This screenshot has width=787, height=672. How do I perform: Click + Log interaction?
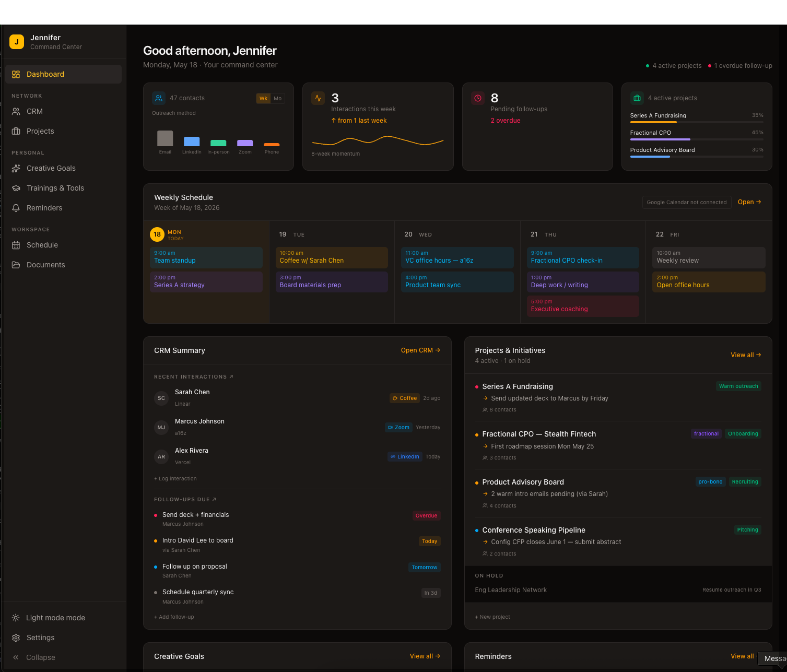coord(175,479)
